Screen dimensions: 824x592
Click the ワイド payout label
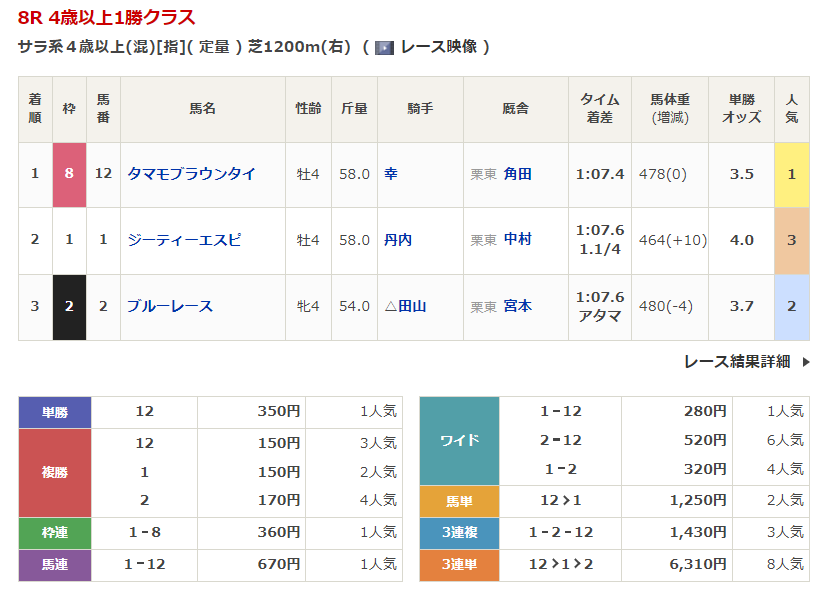[x=459, y=441]
